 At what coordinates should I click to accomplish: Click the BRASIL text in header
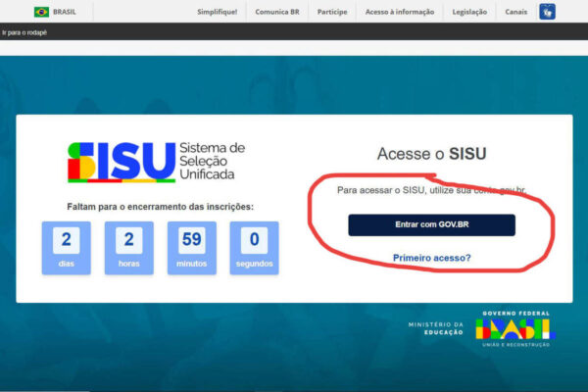pos(65,12)
